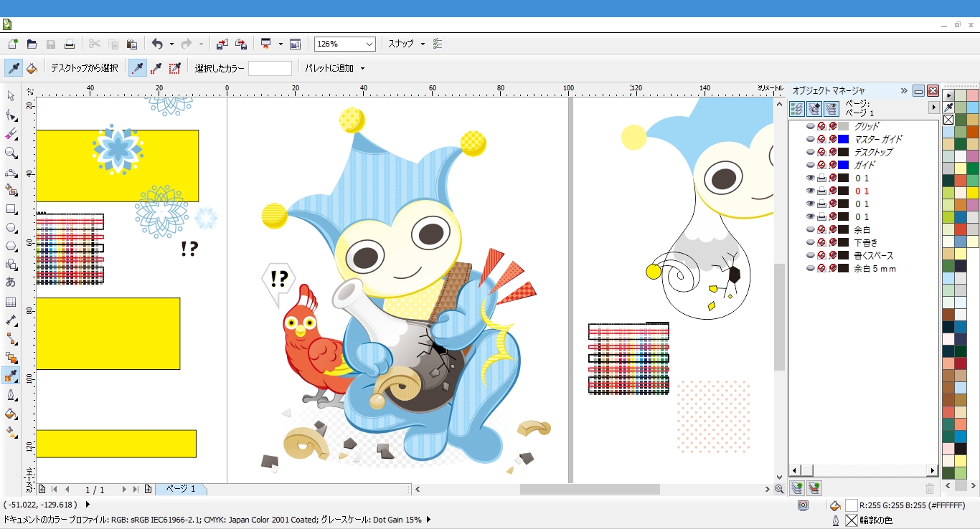Toggle printing for グリッド layer

(822, 126)
